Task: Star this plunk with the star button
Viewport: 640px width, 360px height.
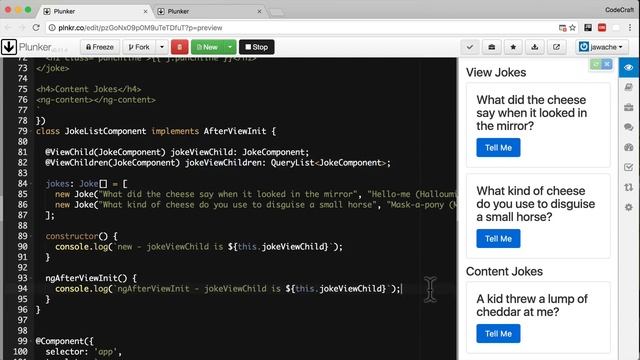Action: 513,47
